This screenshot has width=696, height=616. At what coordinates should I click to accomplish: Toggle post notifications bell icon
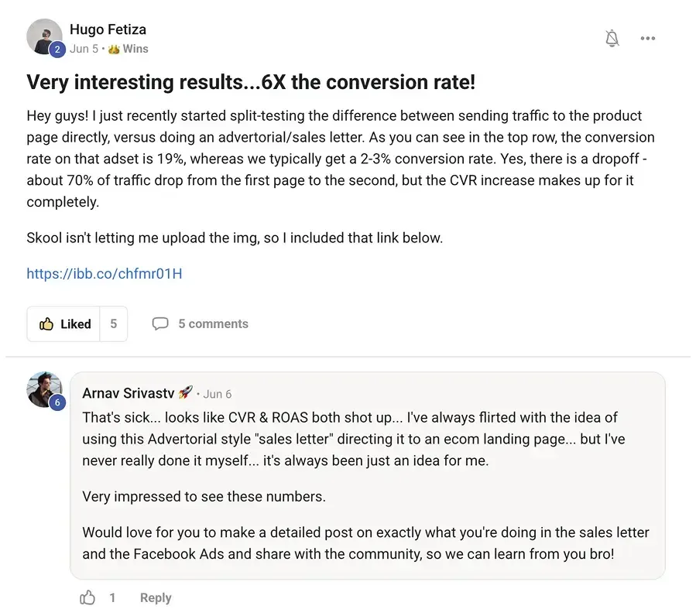click(x=612, y=39)
